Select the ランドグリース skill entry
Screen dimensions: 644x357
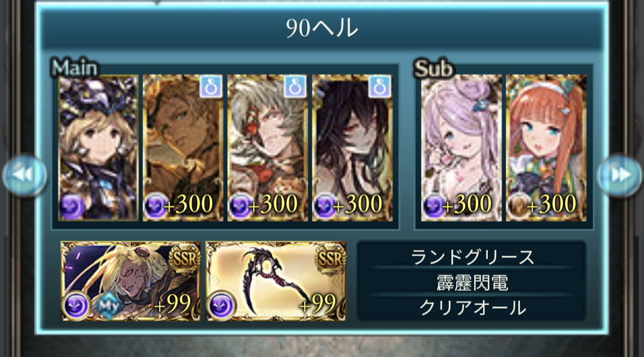click(472, 257)
